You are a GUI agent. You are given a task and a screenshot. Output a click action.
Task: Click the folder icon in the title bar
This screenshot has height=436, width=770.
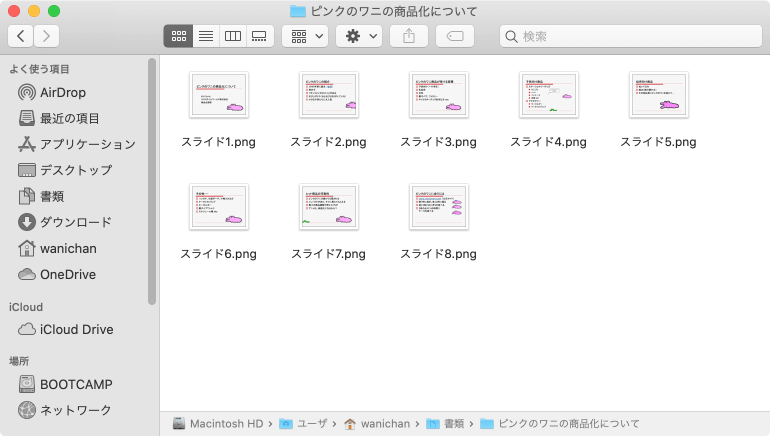click(298, 11)
